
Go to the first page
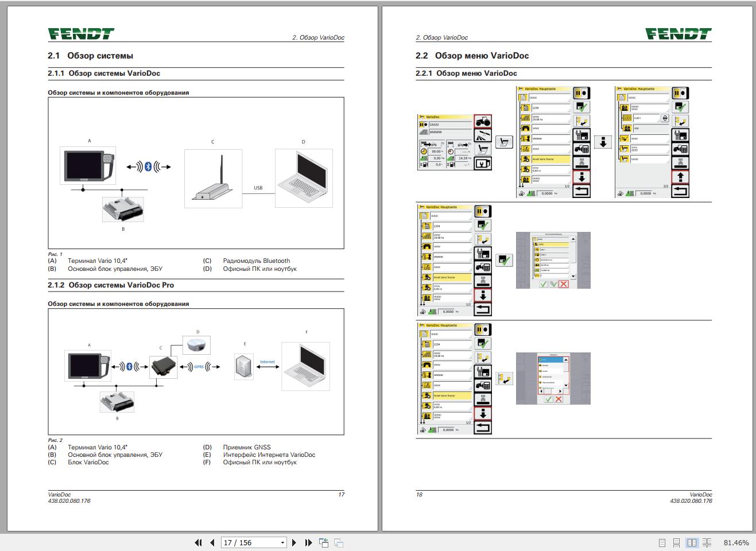pos(198,542)
